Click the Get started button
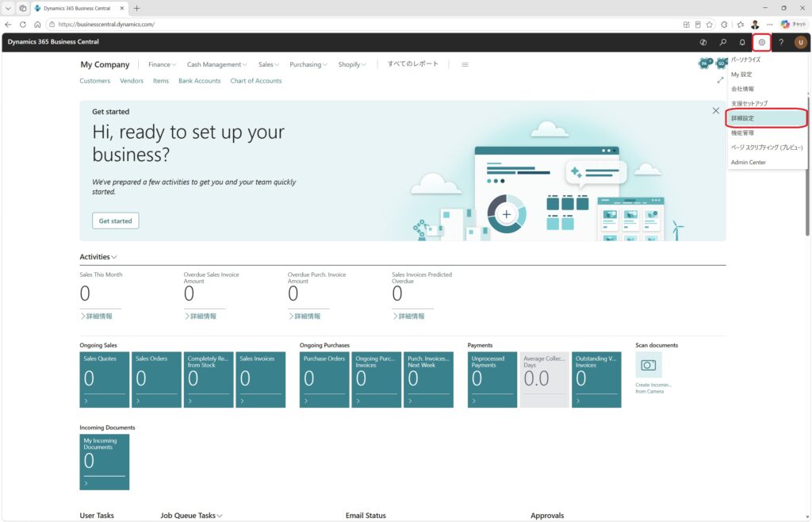 116,221
